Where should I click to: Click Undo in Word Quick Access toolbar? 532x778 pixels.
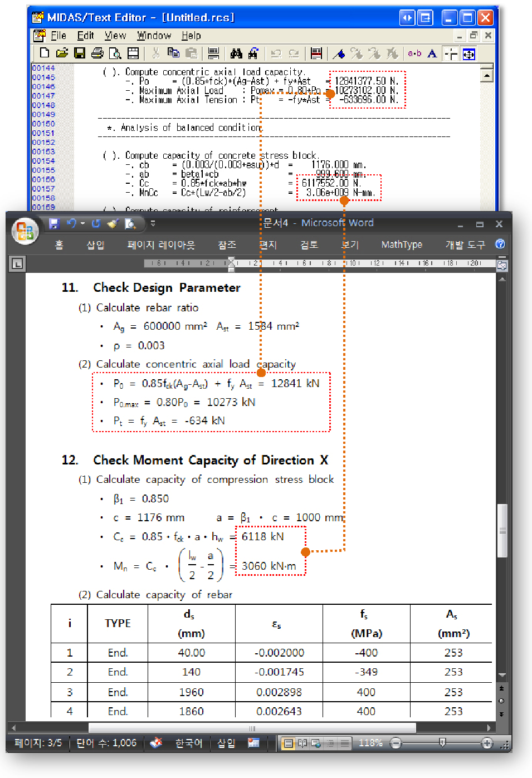pos(71,223)
